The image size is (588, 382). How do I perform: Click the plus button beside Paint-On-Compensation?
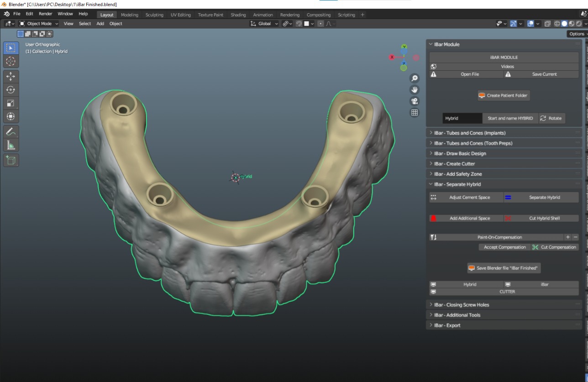click(x=568, y=237)
